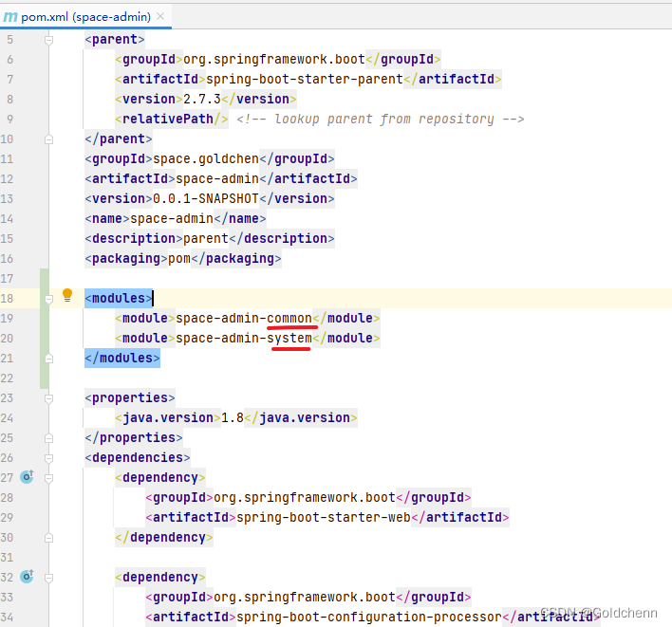Click the name value space-admin on line 14
This screenshot has width=672, height=627.
(x=172, y=219)
